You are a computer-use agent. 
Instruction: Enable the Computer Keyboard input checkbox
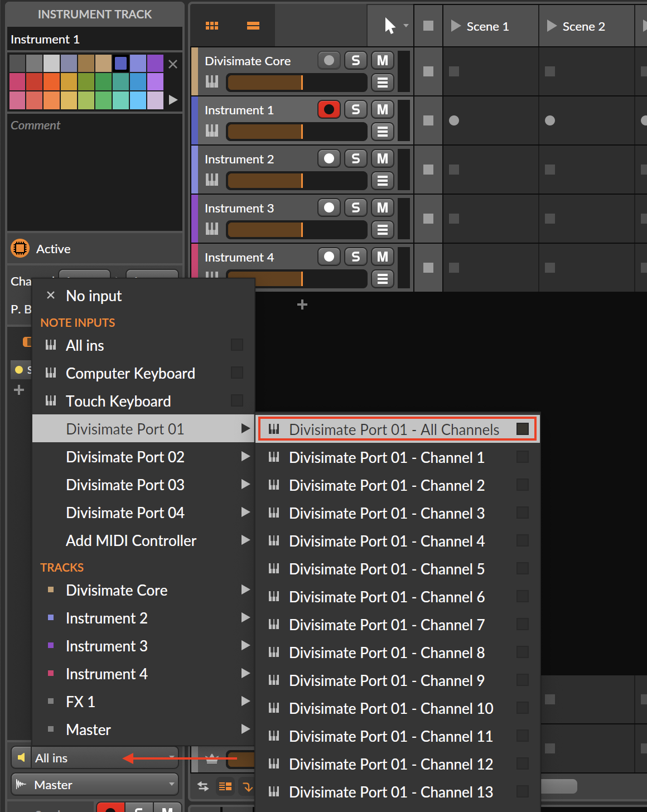(x=237, y=373)
